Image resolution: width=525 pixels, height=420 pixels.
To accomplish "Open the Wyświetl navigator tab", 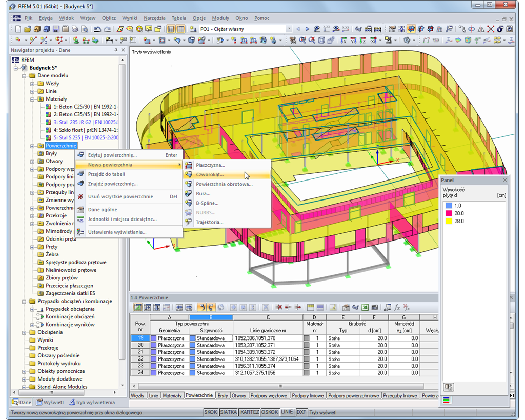I will click(x=50, y=402).
